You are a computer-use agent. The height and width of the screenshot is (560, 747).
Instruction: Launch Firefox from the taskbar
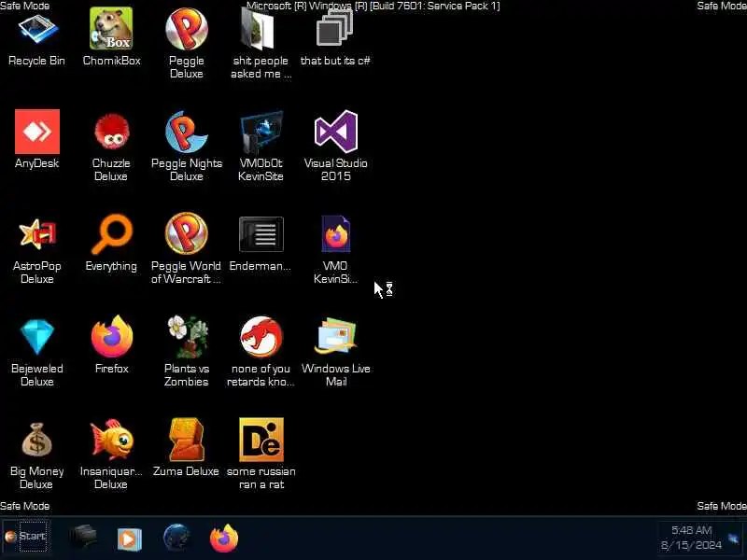pos(224,539)
